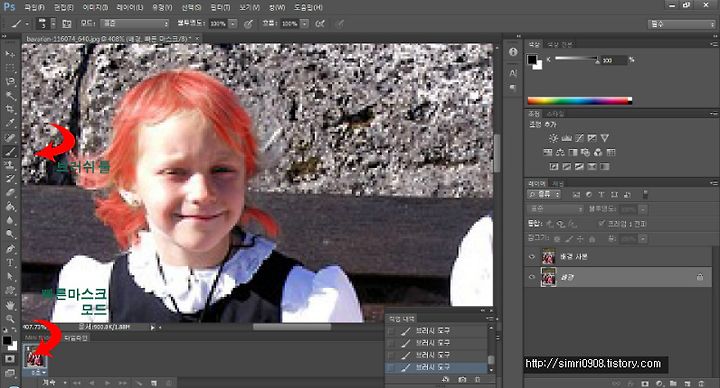
Task: Add a Curves adjustment
Action: [579, 138]
